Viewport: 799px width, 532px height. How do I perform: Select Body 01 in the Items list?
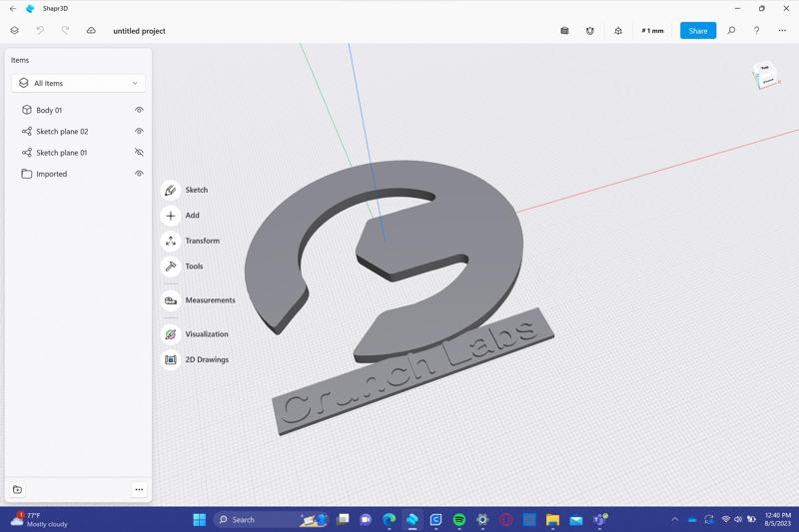point(49,110)
